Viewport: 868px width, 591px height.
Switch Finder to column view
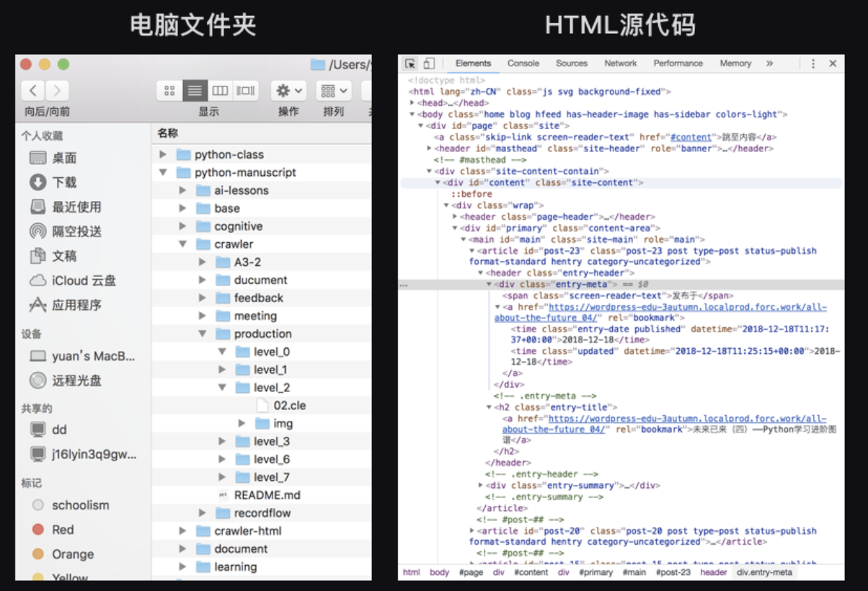220,90
